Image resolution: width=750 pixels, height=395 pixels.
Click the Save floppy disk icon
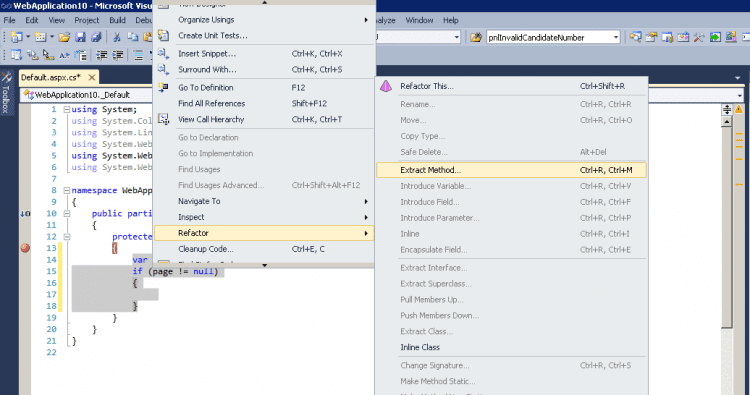coord(80,37)
